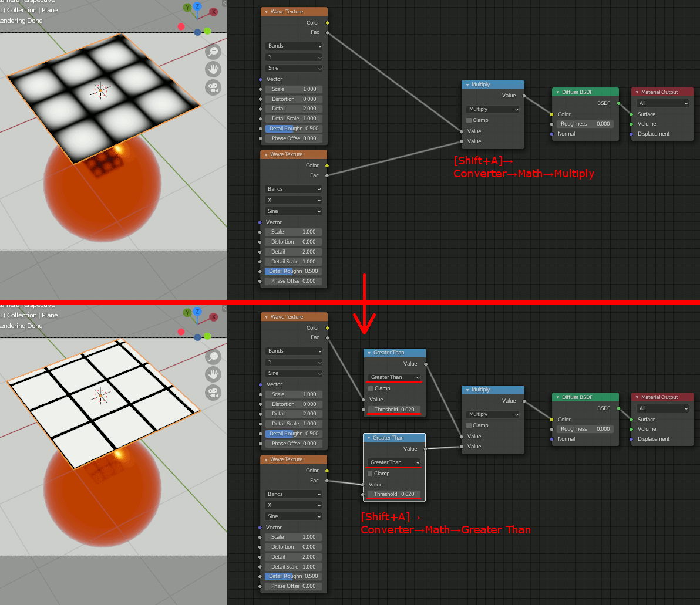Click Surface input socket on upper Material Output
This screenshot has height=605, width=700.
coord(631,114)
